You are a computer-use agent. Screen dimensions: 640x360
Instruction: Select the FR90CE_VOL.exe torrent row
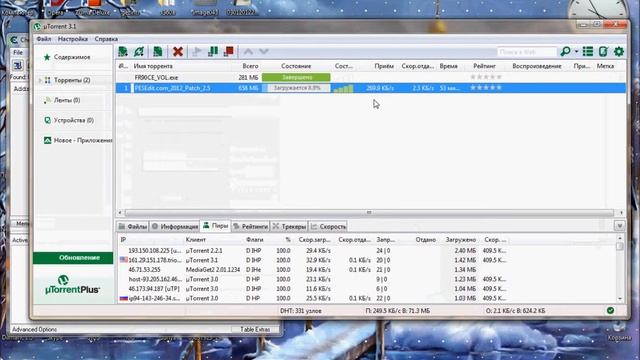tap(371, 77)
